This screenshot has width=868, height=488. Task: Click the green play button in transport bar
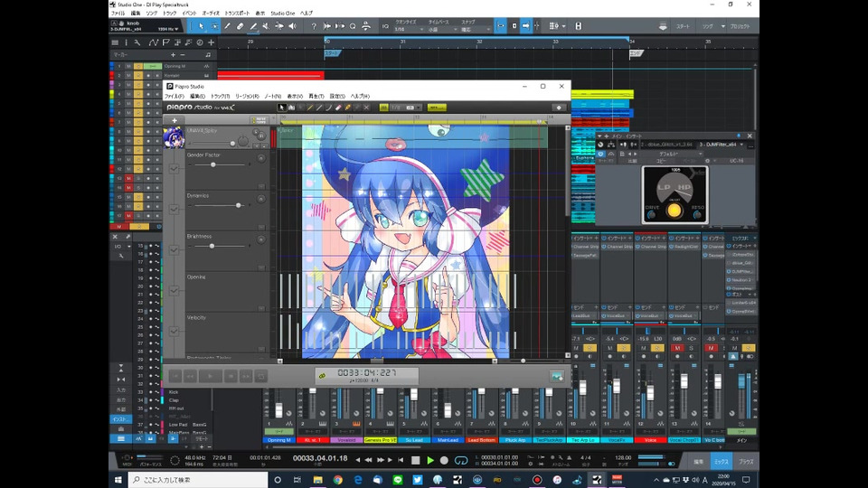[430, 460]
